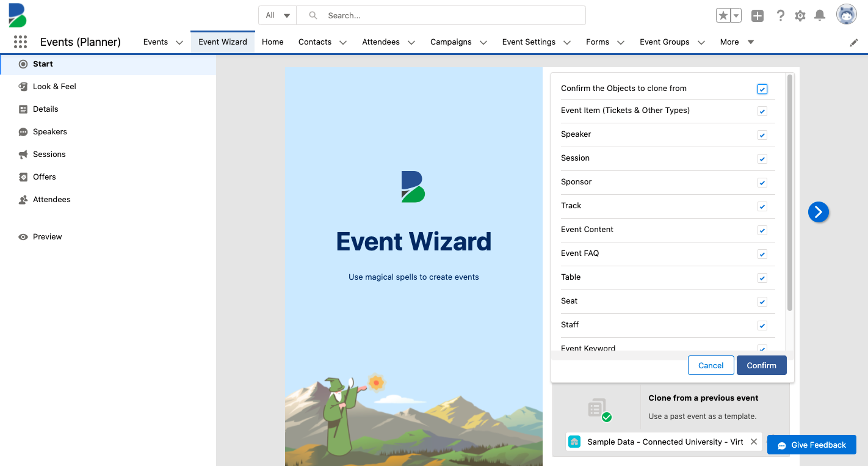Open the More navigation dropdown
Viewport: 868px width, 466px height.
737,42
